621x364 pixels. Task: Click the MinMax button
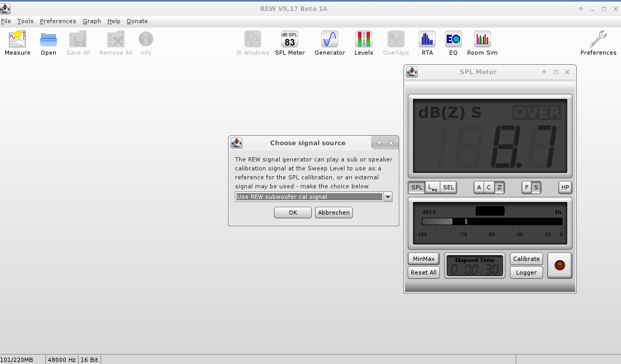pyautogui.click(x=424, y=259)
